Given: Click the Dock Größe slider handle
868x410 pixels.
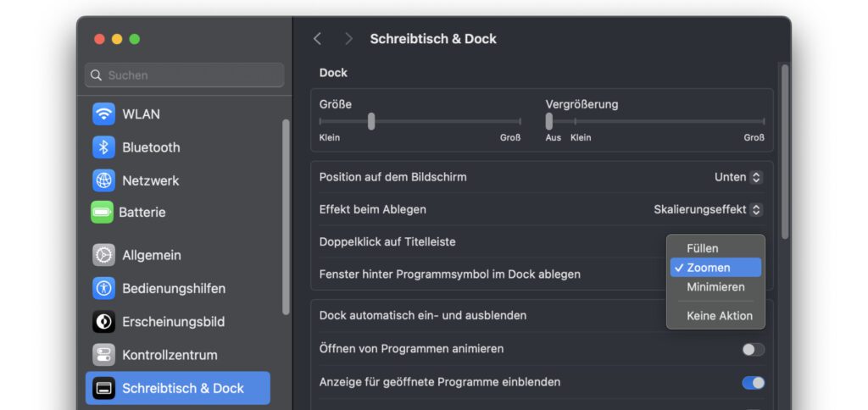Looking at the screenshot, I should (371, 121).
